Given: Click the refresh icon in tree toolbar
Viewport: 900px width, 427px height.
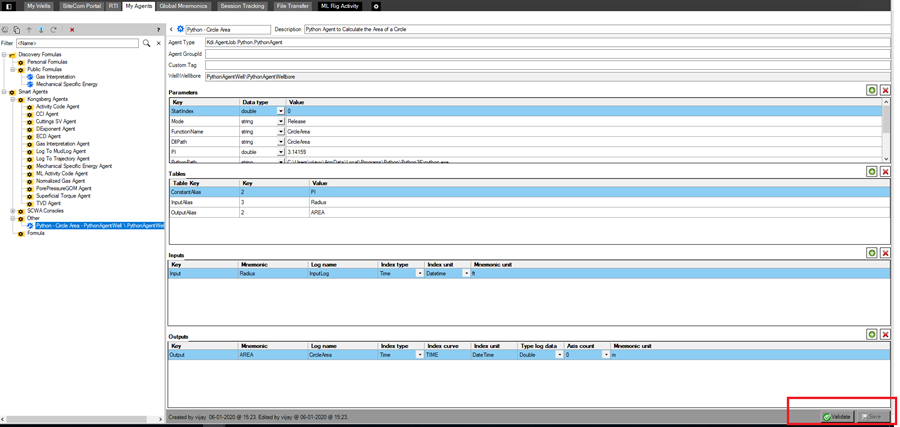Looking at the screenshot, I should [x=53, y=30].
